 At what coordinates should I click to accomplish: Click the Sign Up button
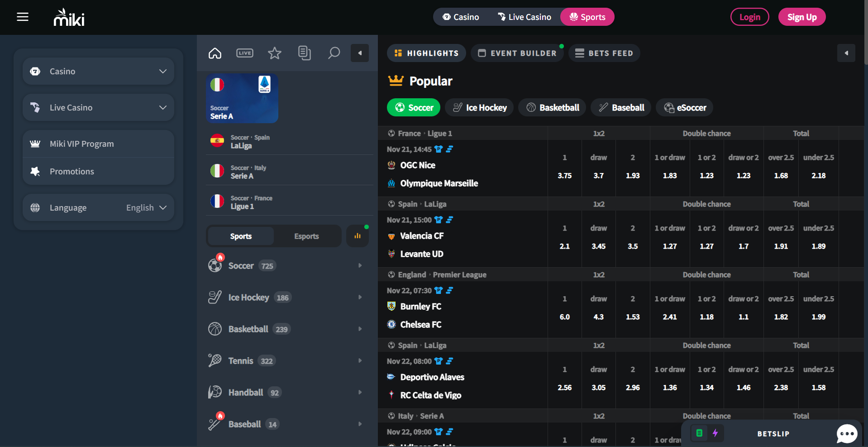[x=802, y=17]
